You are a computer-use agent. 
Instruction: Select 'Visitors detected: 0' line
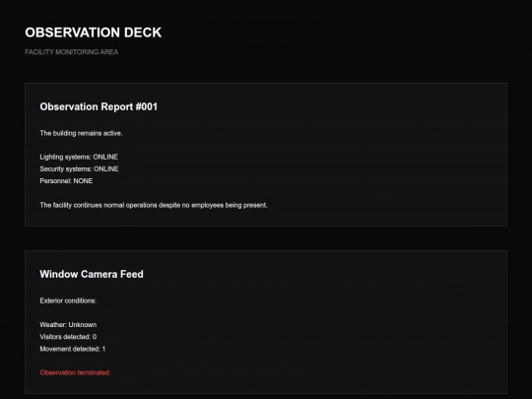[x=68, y=337]
